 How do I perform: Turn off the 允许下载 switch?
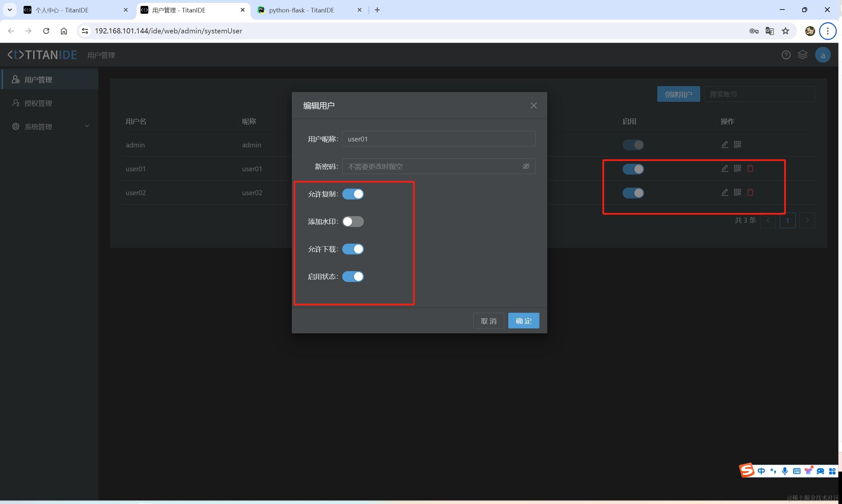click(x=353, y=249)
